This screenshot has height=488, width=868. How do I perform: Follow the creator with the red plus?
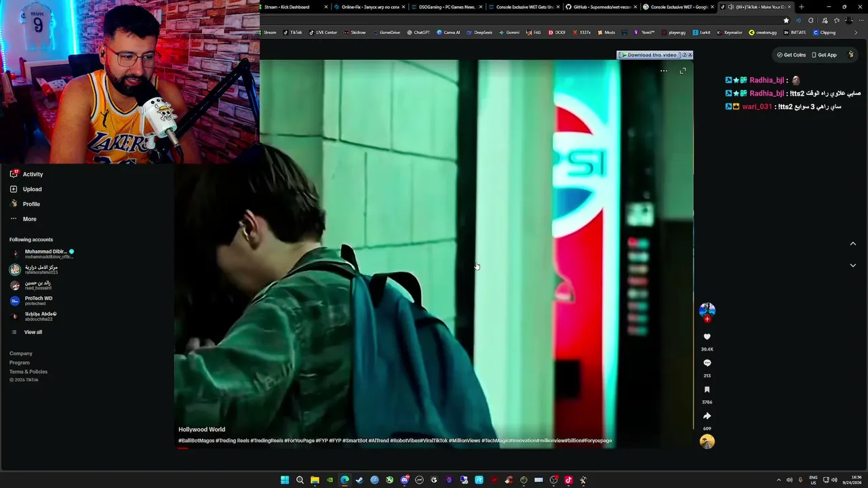[x=707, y=319]
